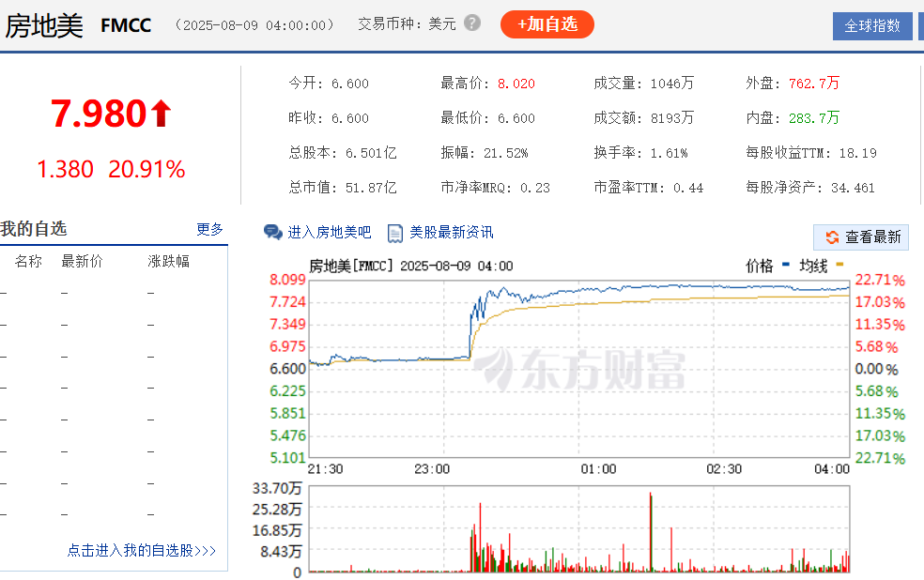
Task: Click 更多 link in 我的自选
Action: 209,229
